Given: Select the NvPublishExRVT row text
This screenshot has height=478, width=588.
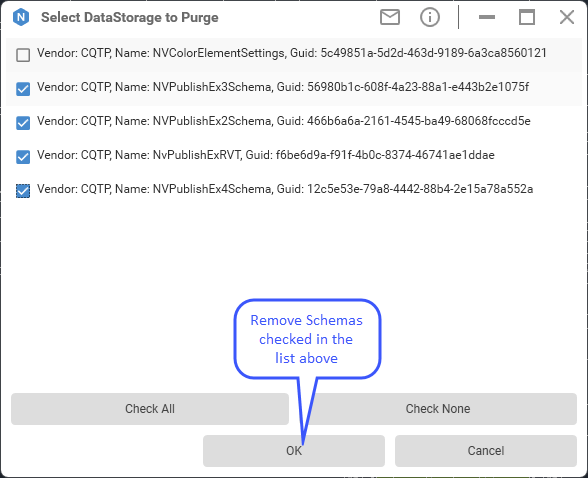Looking at the screenshot, I should [x=266, y=155].
